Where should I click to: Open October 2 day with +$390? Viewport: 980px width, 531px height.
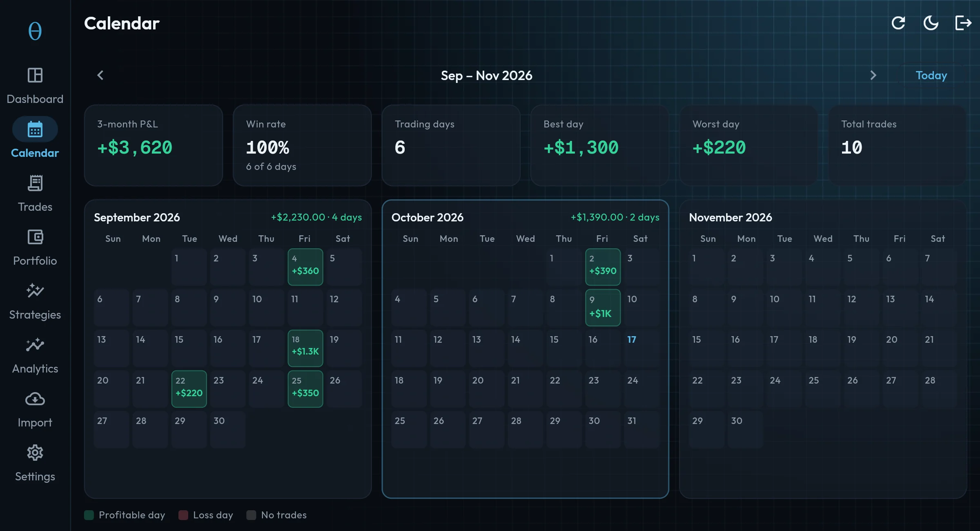(x=603, y=267)
